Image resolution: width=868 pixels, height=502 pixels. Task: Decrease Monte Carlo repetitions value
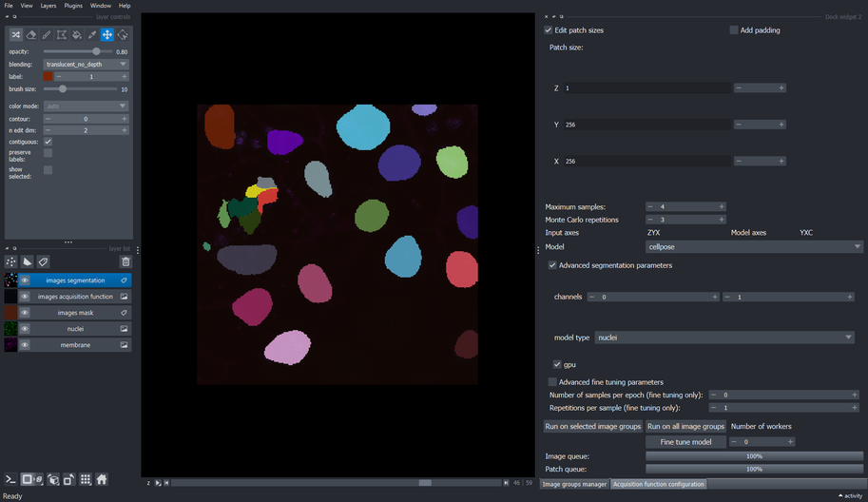pyautogui.click(x=650, y=220)
